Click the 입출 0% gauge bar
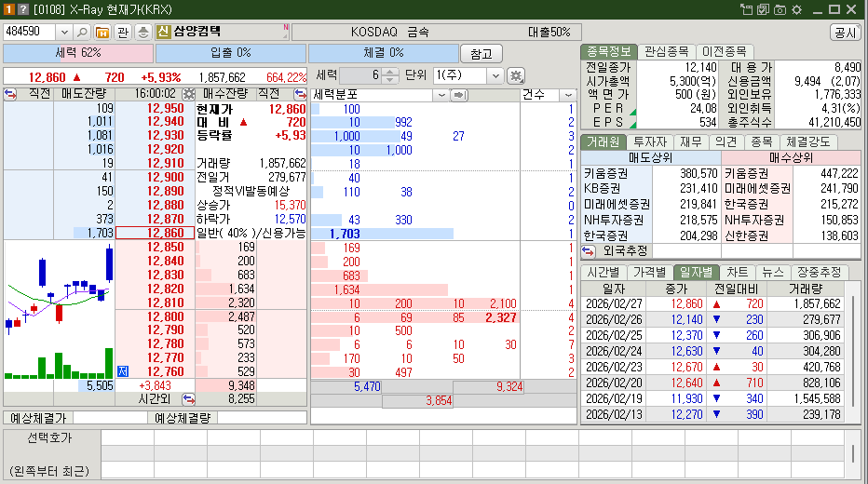The image size is (868, 484). pos(231,53)
